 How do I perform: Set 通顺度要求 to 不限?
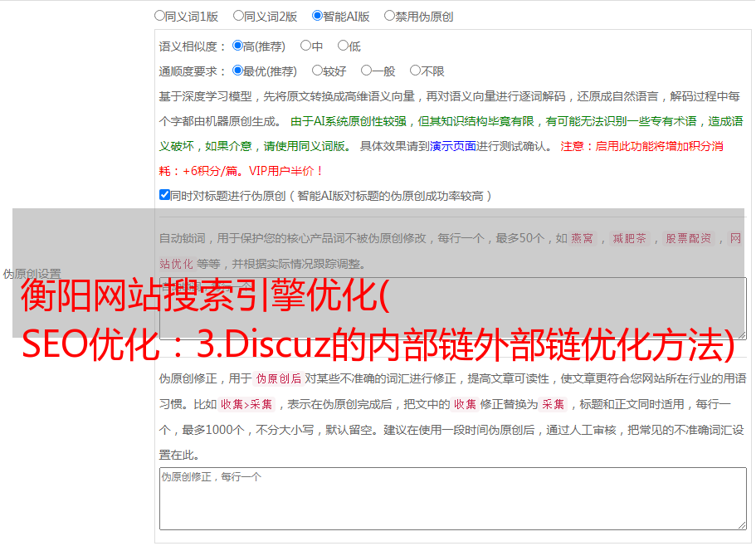[x=415, y=71]
